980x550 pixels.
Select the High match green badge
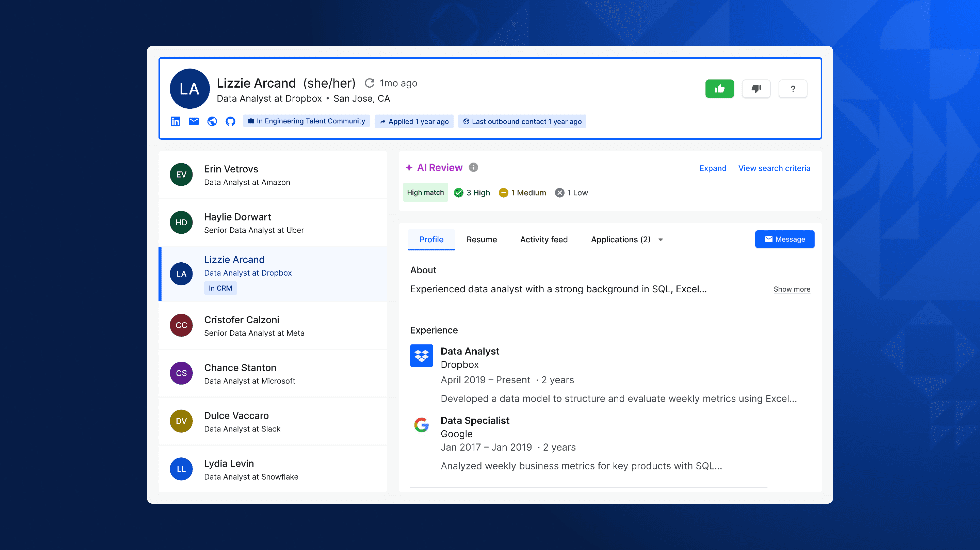click(425, 192)
